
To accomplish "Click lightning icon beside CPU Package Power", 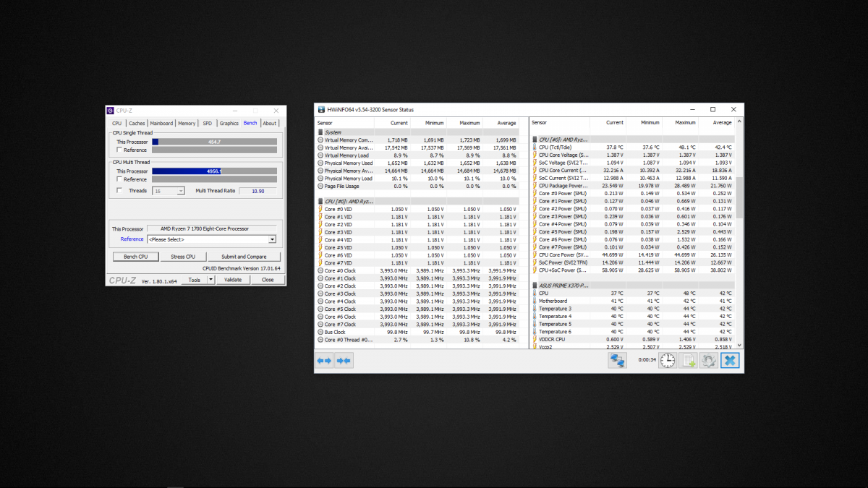I will (x=535, y=186).
